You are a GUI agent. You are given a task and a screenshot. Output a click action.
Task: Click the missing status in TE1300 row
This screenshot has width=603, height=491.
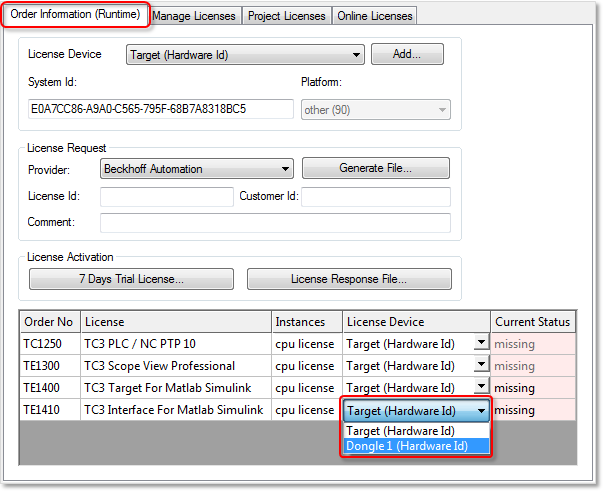(x=533, y=366)
